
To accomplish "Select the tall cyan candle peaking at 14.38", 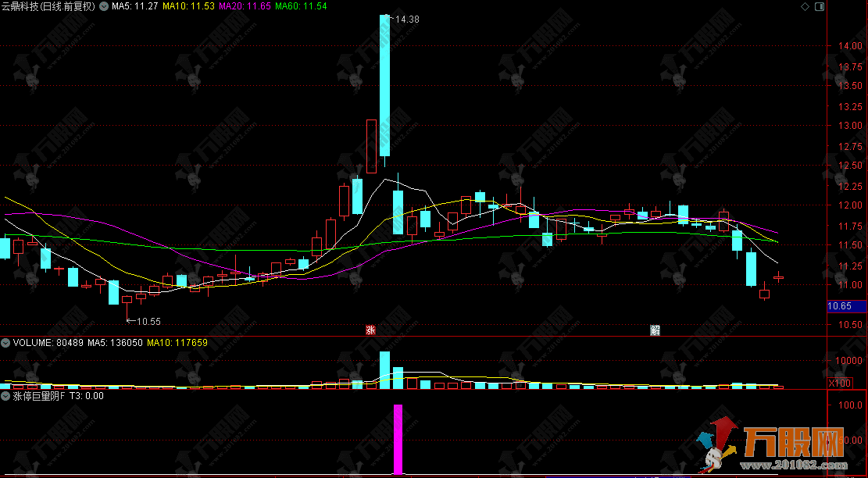I will (x=384, y=86).
